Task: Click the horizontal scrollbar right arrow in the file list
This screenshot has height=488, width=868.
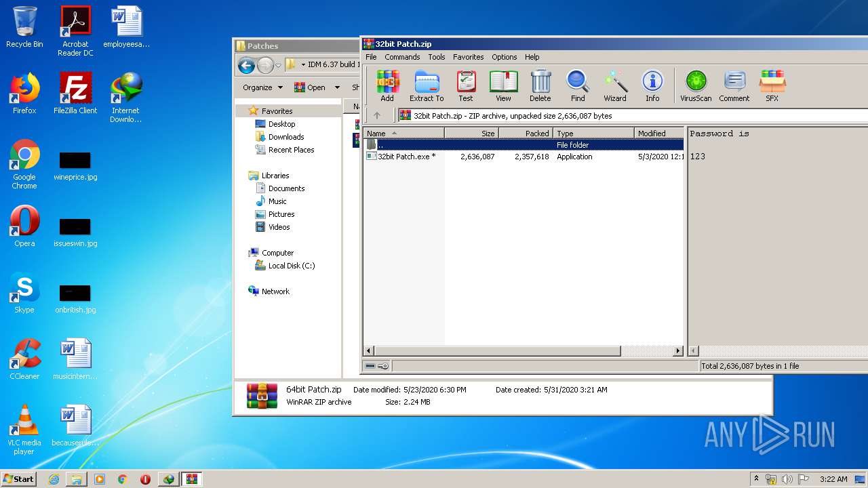Action: pyautogui.click(x=677, y=351)
